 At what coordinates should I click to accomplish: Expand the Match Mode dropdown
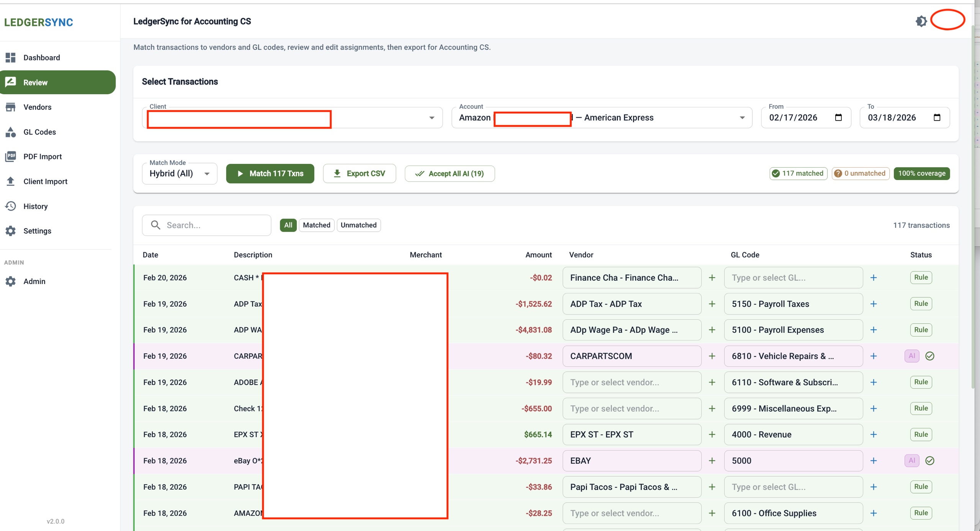[x=207, y=173]
